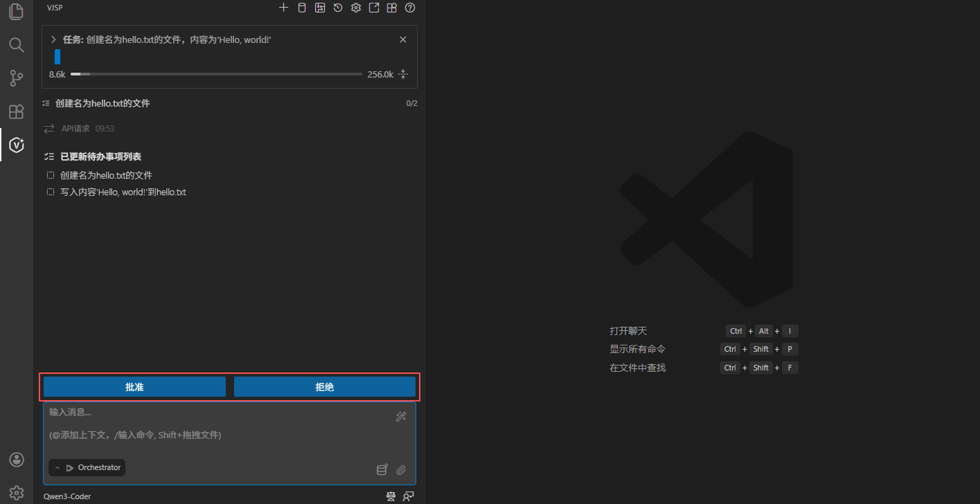Click the context token usage progress bar
The height and width of the screenshot is (504, 980).
216,74
